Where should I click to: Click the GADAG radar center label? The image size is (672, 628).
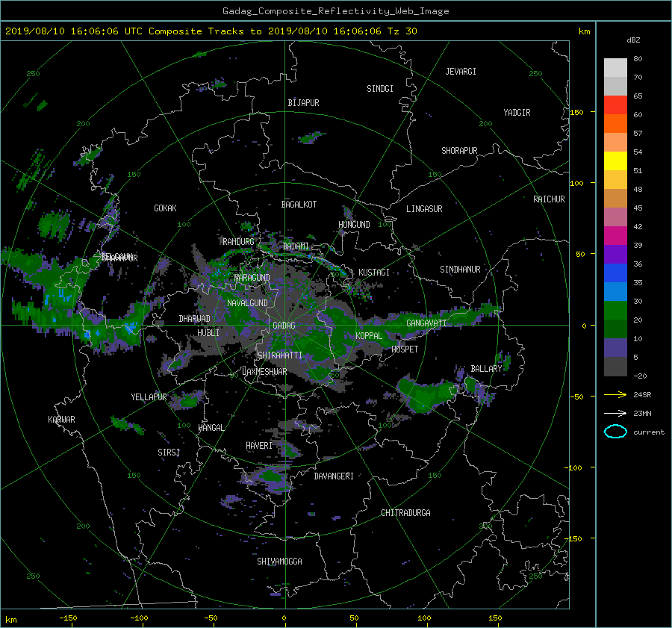tap(284, 326)
